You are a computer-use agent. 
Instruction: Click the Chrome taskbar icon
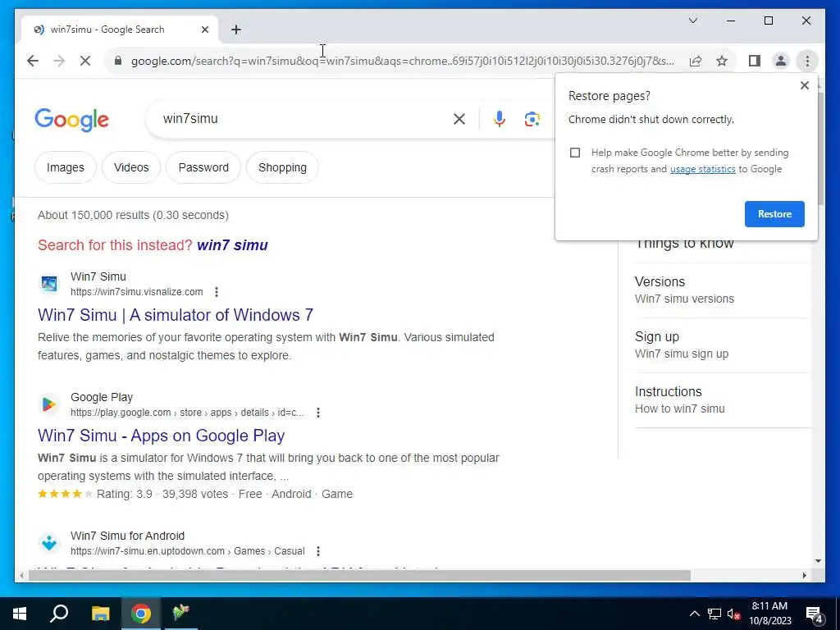[x=141, y=614]
